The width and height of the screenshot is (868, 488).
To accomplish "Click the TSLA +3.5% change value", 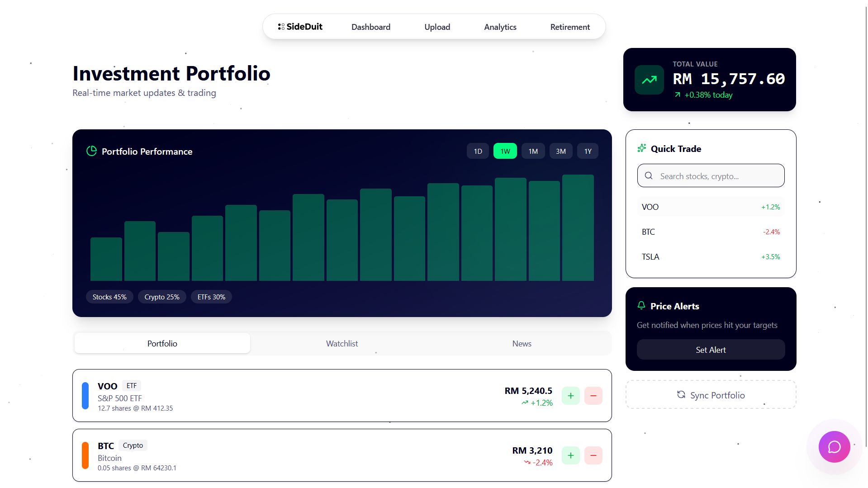I will [771, 257].
